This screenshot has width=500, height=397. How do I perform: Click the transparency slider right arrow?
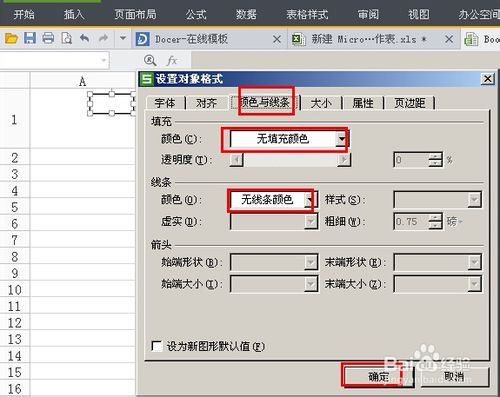pyautogui.click(x=344, y=160)
